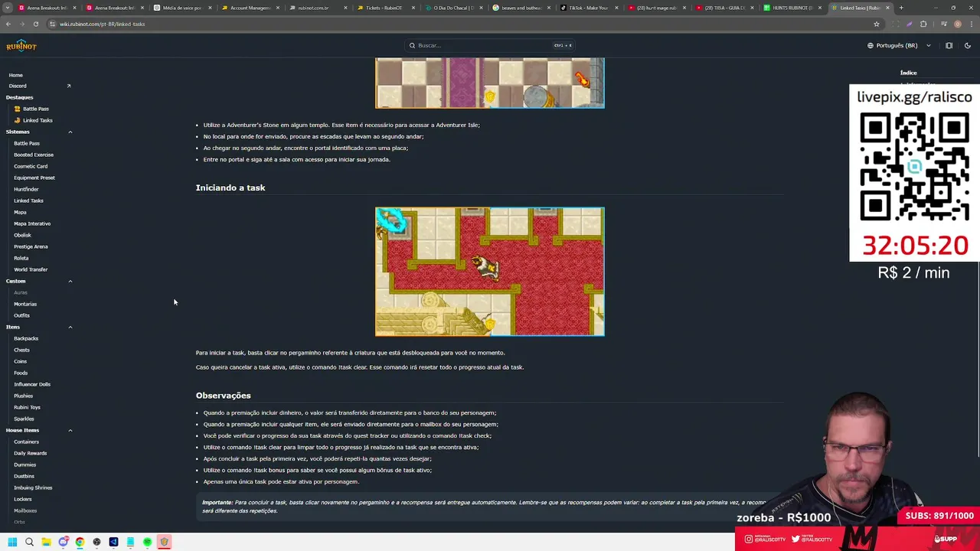The width and height of the screenshot is (980, 551).
Task: Open Imbuing Shrines under House Items
Action: [33, 487]
